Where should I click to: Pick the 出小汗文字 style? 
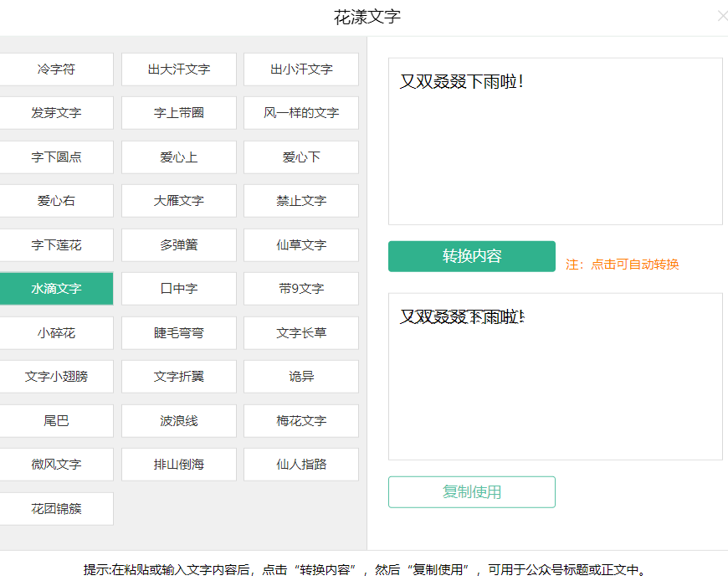coord(300,69)
